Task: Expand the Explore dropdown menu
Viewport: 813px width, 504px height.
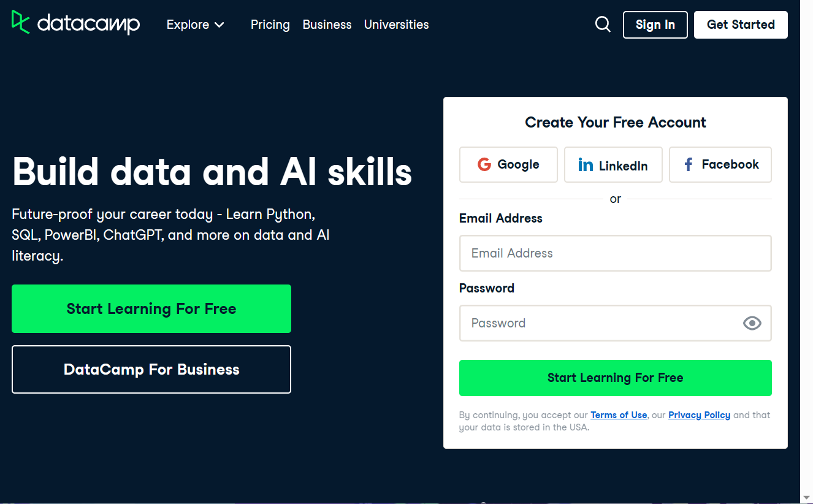Action: click(195, 25)
